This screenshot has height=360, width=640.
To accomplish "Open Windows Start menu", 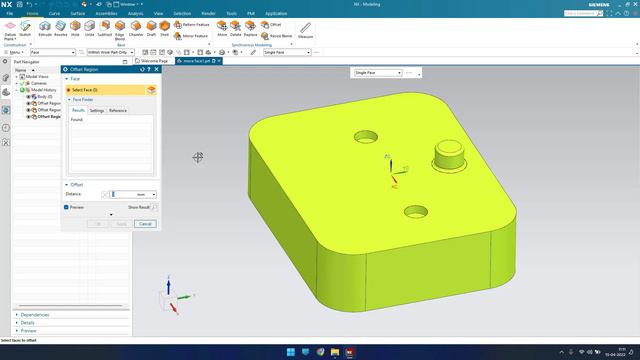I will [x=291, y=352].
